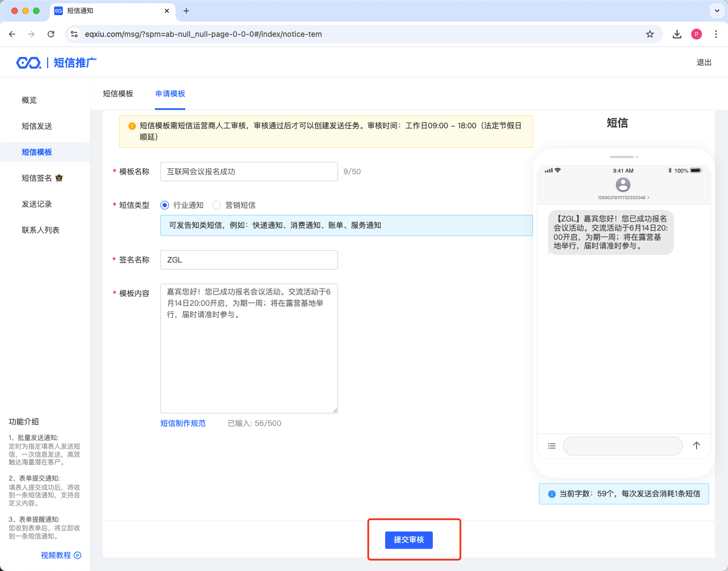This screenshot has height=571, width=728.
Task: Bookmark page with the star icon
Action: [x=650, y=34]
